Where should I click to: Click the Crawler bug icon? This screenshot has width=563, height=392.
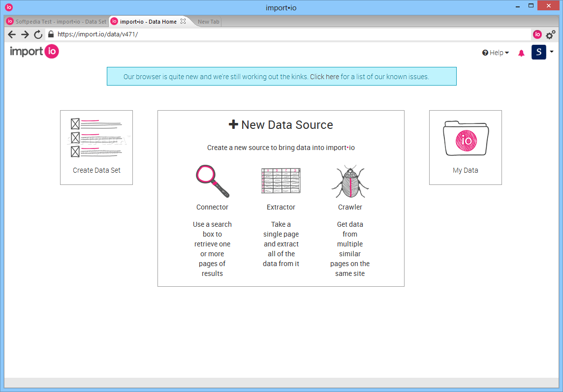click(x=350, y=181)
